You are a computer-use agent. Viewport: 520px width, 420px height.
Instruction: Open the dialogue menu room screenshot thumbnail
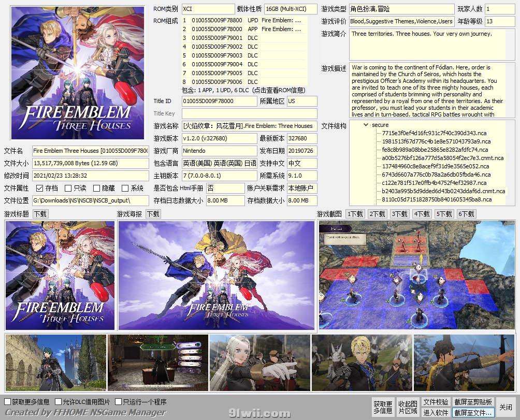click(x=158, y=363)
